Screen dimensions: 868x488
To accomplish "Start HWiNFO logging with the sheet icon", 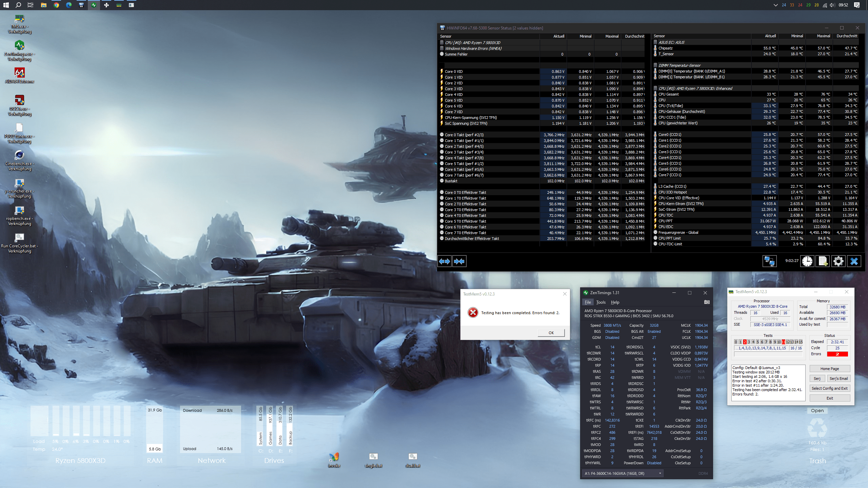I will coord(823,261).
